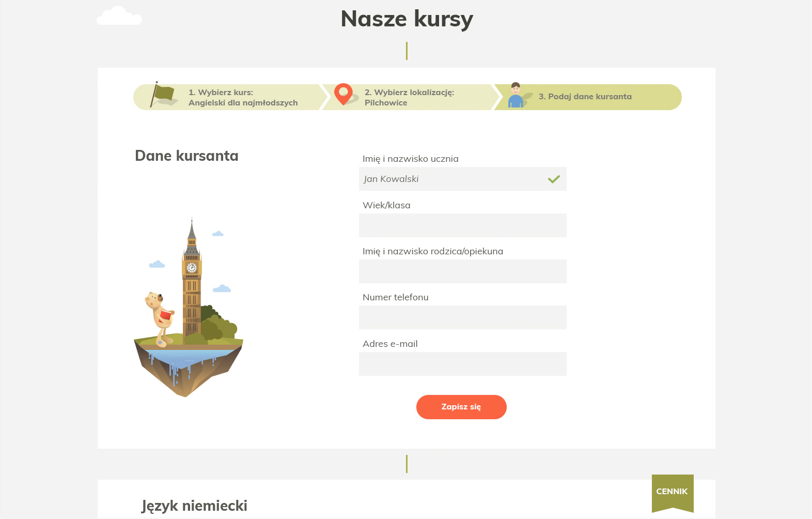Click the Imię i nazwisko rodzica/opiekuna field
This screenshot has height=519, width=812.
click(x=462, y=271)
